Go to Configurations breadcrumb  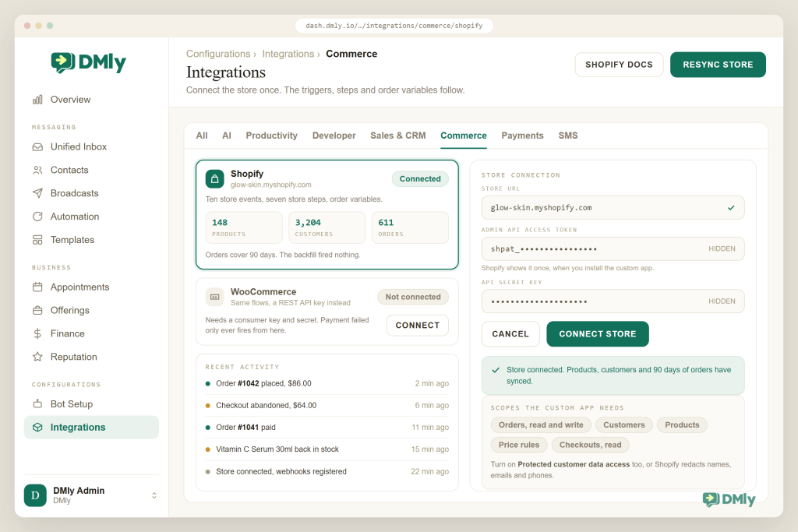(218, 54)
